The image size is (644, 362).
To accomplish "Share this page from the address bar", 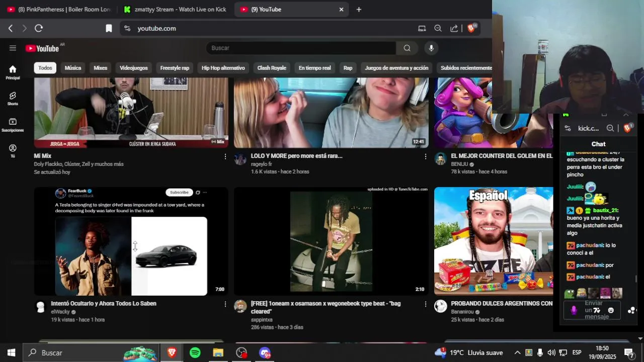I will pyautogui.click(x=454, y=29).
